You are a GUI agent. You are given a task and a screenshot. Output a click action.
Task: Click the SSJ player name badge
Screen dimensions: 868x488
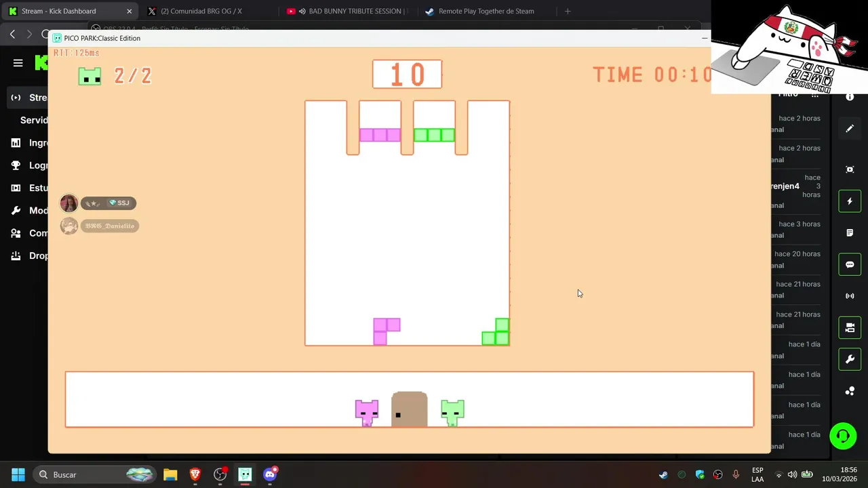click(108, 203)
